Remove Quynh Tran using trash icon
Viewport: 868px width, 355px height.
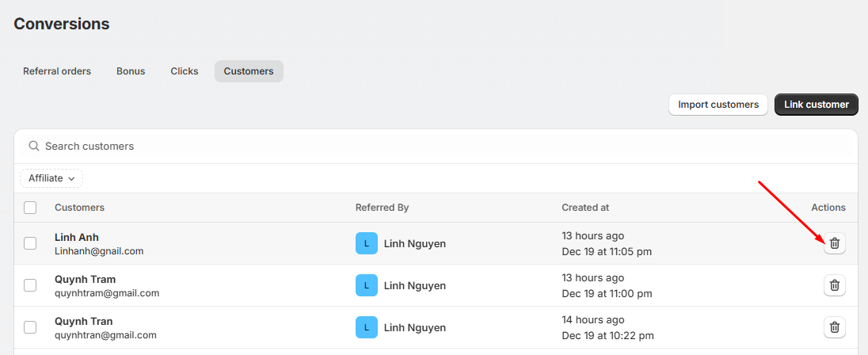tap(834, 327)
